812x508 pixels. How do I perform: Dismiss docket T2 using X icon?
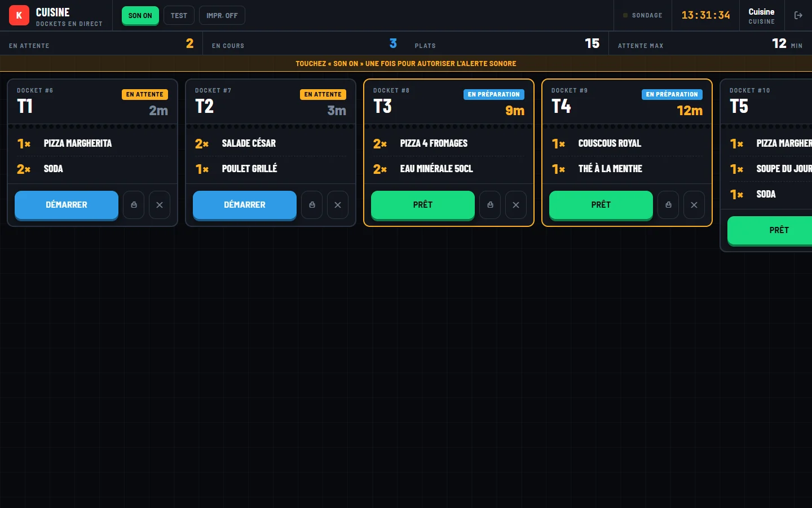pyautogui.click(x=338, y=205)
